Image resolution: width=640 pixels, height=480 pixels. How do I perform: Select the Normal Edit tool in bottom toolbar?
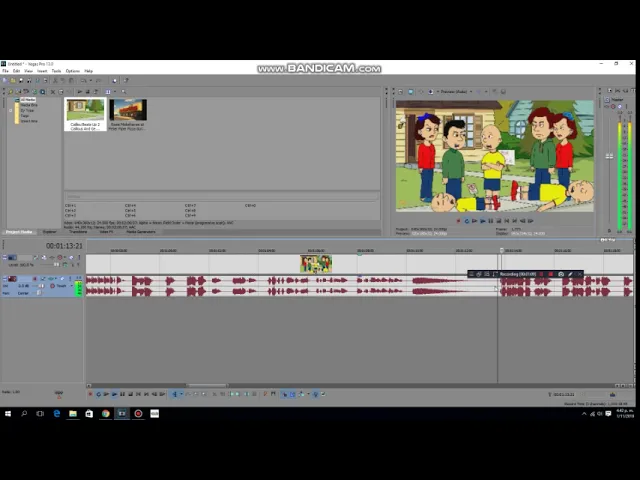point(174,394)
